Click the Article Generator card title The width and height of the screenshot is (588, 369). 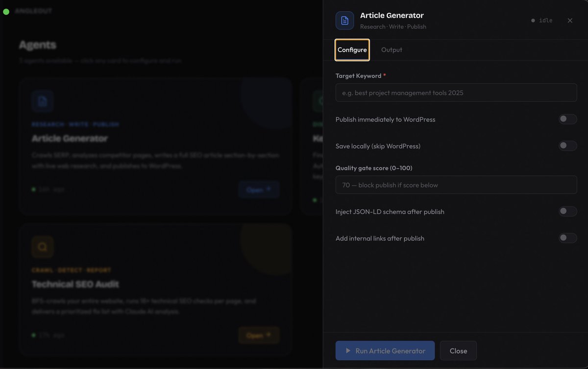(70, 138)
